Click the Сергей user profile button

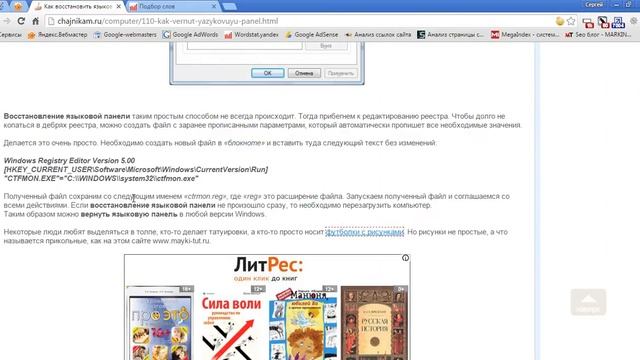(594, 4)
